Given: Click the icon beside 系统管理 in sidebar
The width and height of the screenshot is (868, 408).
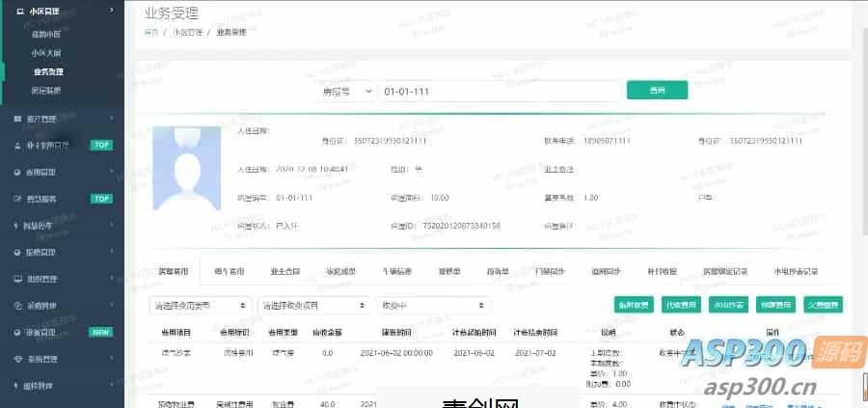Looking at the screenshot, I should [x=16, y=359].
